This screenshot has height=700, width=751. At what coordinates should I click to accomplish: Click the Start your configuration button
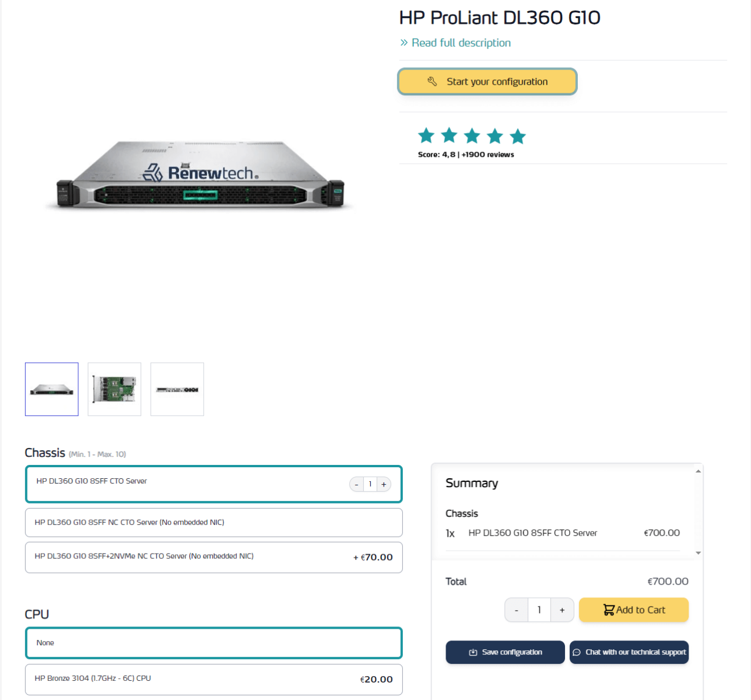[487, 82]
